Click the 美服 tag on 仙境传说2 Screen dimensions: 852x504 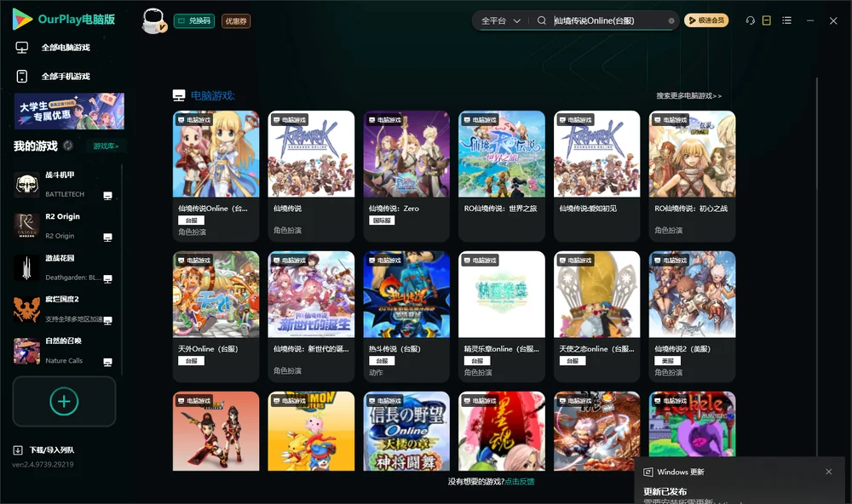(x=668, y=361)
